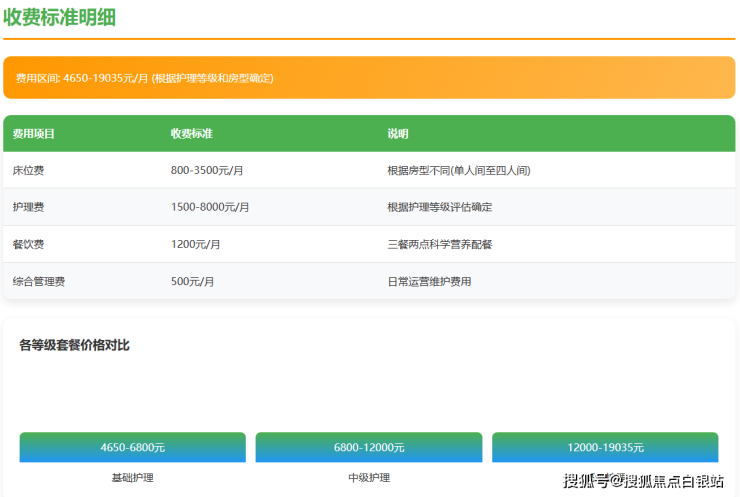Click the 三餐两点科学营养配餐 description
Screen dimensions: 740x497
click(439, 244)
